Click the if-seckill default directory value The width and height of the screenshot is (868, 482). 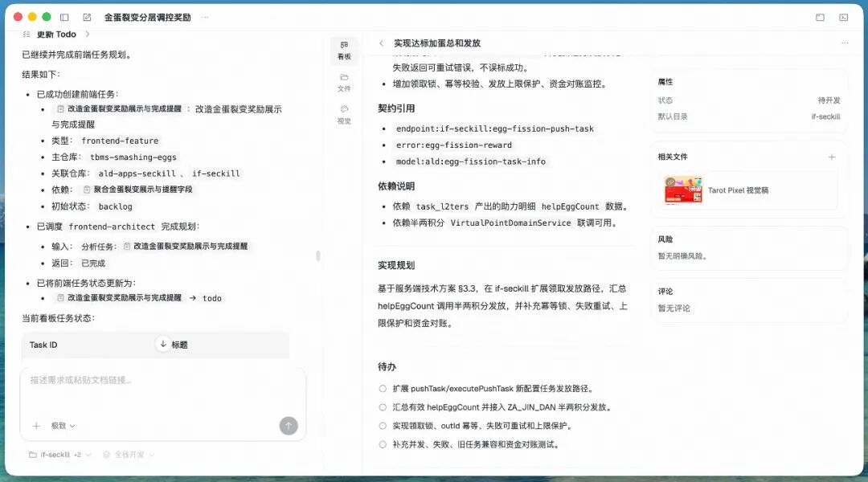825,116
